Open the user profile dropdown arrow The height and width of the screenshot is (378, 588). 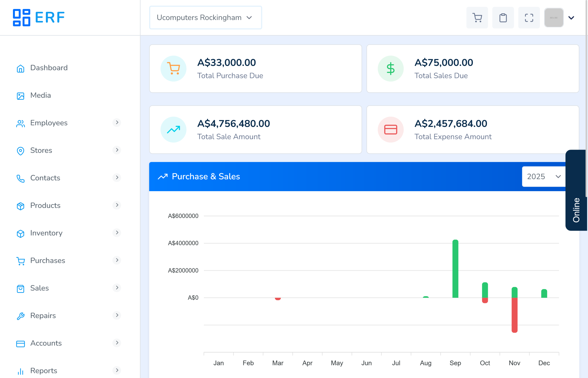[x=571, y=18]
